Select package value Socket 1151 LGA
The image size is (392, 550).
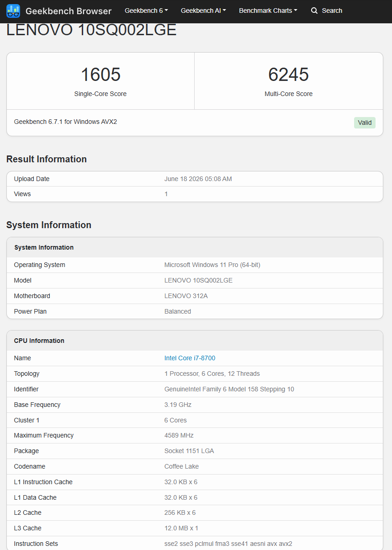(189, 451)
